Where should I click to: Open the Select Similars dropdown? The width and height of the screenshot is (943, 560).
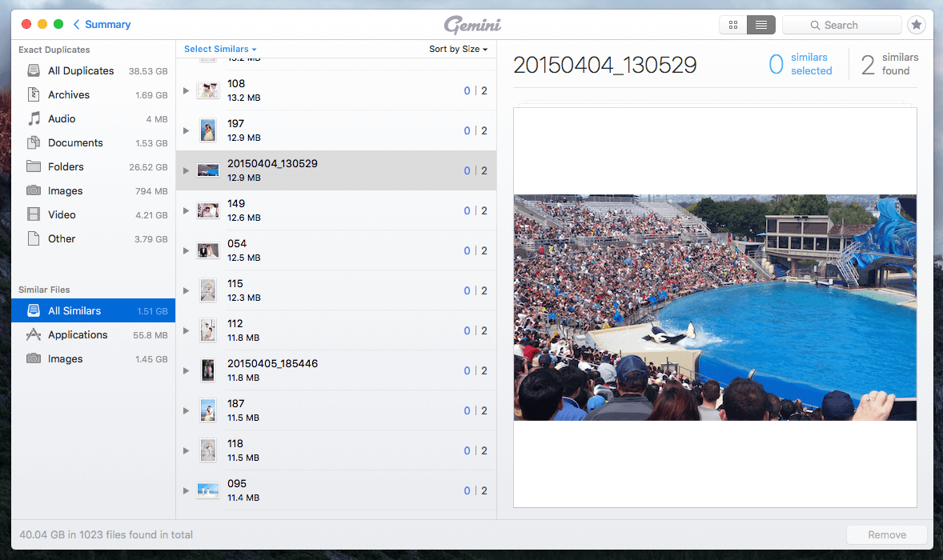pyautogui.click(x=220, y=50)
